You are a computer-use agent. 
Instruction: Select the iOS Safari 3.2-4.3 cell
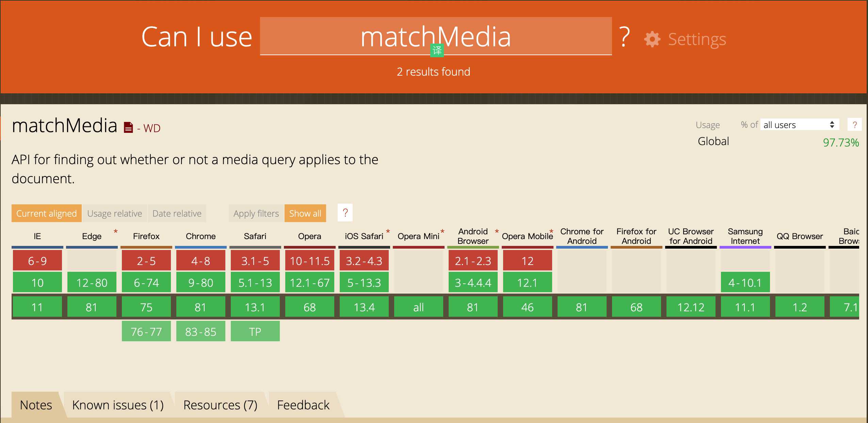pyautogui.click(x=364, y=261)
